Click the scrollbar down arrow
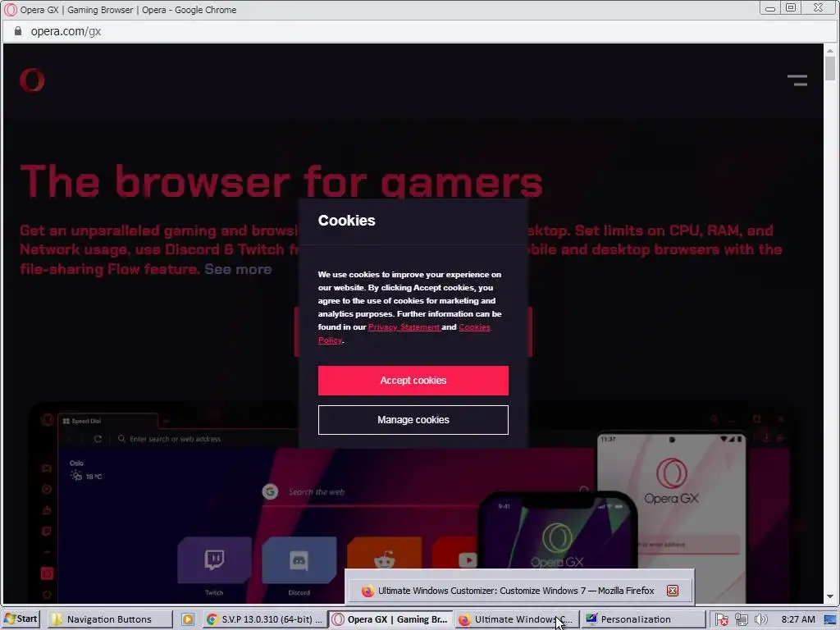The image size is (840, 630). tap(830, 596)
